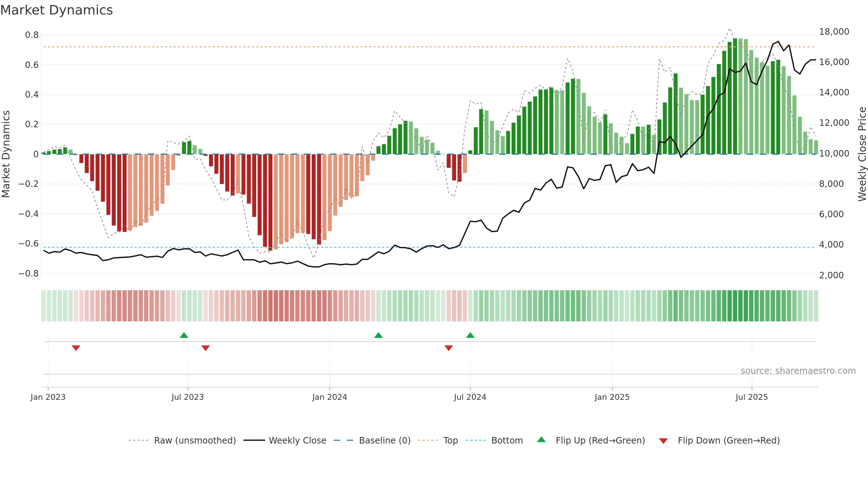Toggle Flip Up (Red→Green) legend entry

591,440
